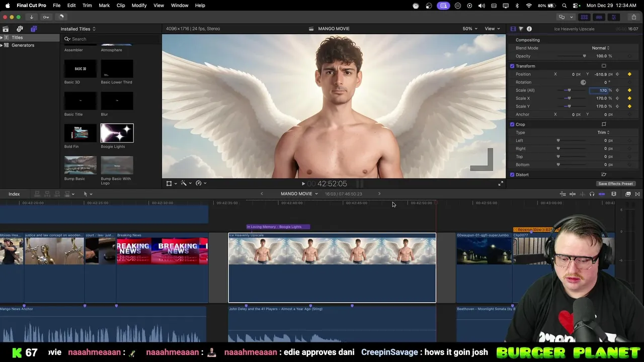Toggle the Crop checkbox
Viewport: 644px width, 362px height.
512,124
